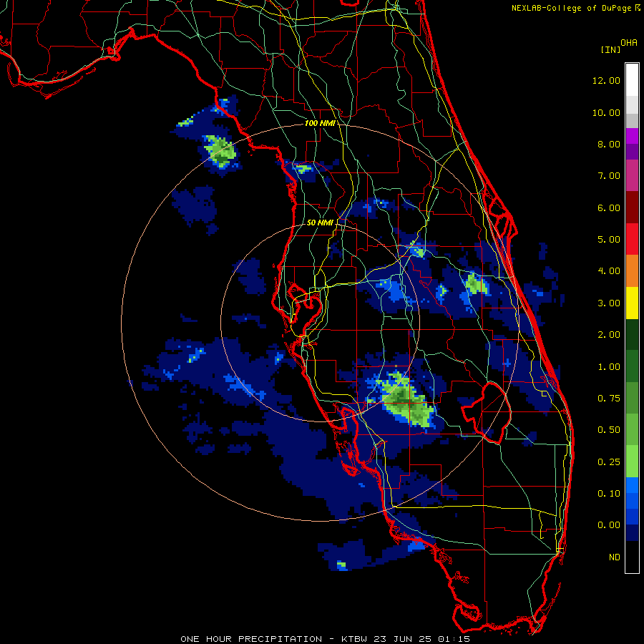Select the orange 4.00 legend swatch
This screenshot has width=644, height=644.
click(x=632, y=271)
